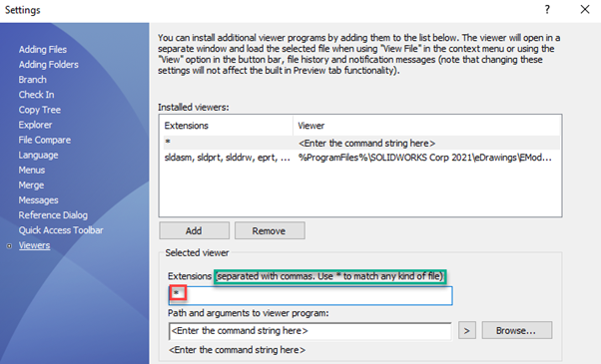Close the Settings dialog
601x364 pixels.
click(585, 10)
